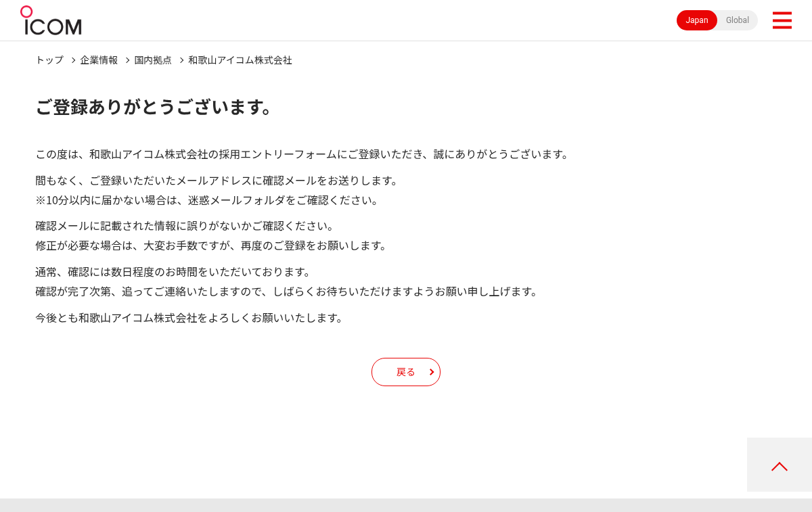The height and width of the screenshot is (512, 812).
Task: Open 企業情報 breadcrumb link
Action: pos(99,60)
